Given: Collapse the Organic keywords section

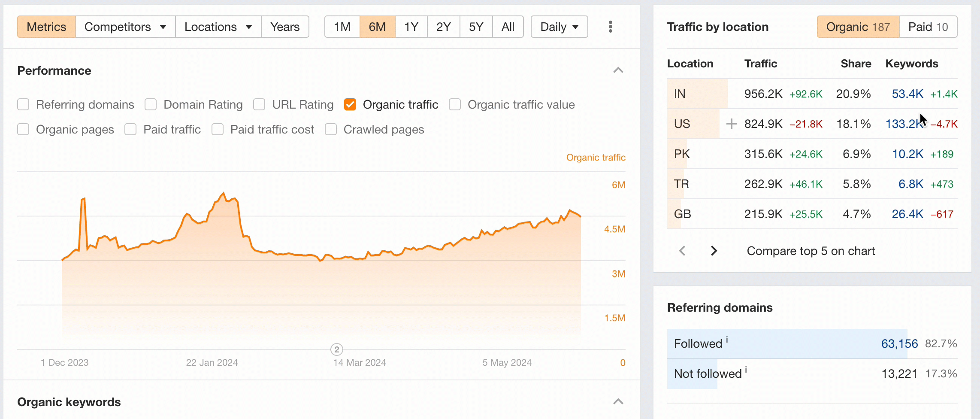Looking at the screenshot, I should click(618, 402).
